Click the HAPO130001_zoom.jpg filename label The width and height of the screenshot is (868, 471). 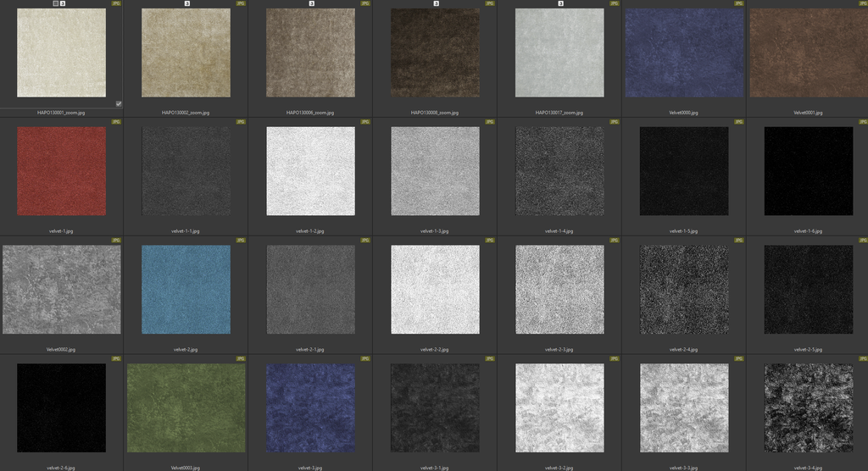tap(61, 112)
